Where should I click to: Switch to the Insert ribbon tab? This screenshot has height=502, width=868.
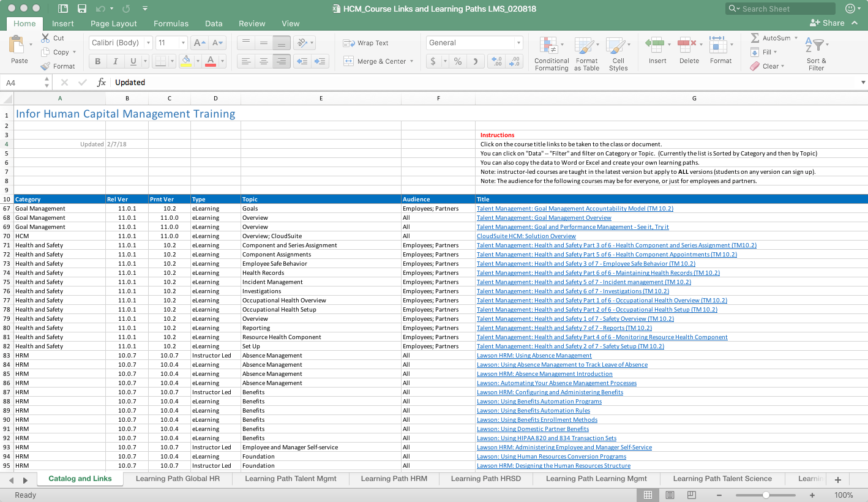63,23
